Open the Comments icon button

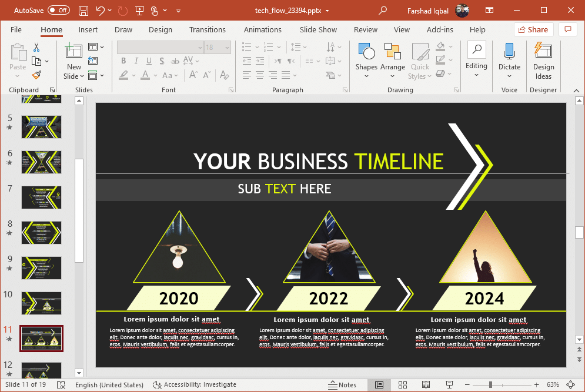coord(568,29)
